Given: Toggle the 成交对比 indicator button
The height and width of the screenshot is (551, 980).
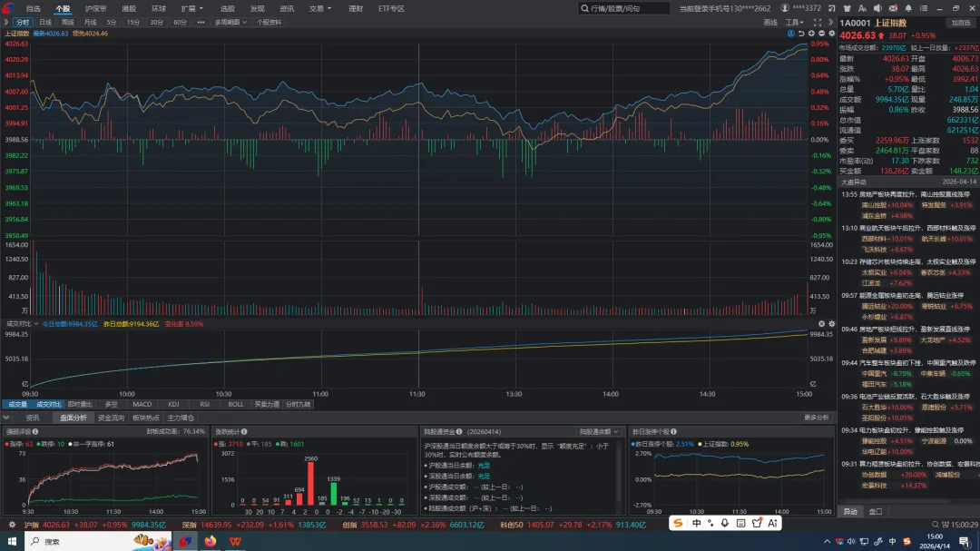Looking at the screenshot, I should tap(48, 405).
